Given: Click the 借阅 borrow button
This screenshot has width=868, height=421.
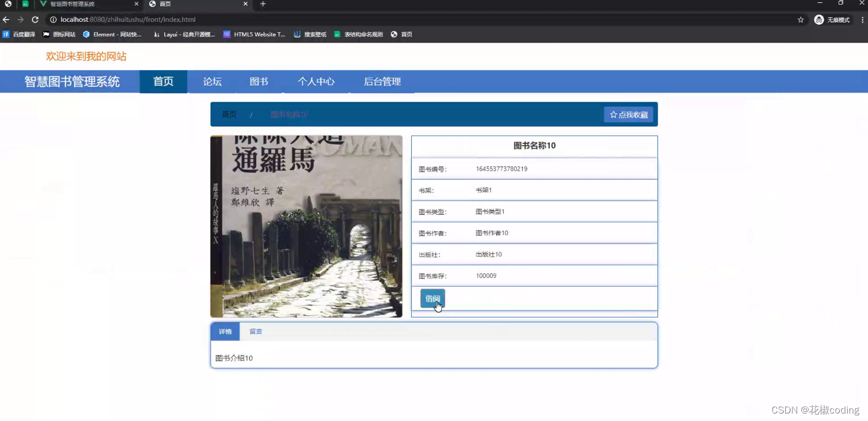Looking at the screenshot, I should 432,298.
